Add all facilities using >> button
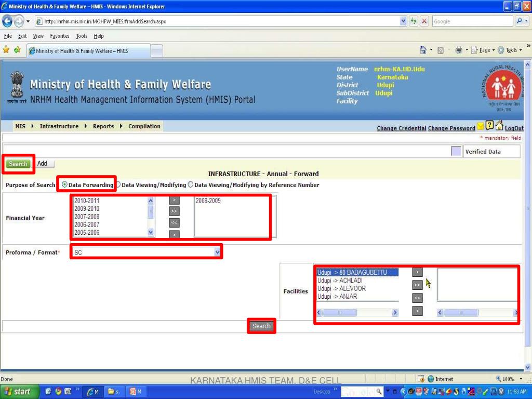Image resolution: width=532 pixels, height=399 pixels. click(417, 285)
